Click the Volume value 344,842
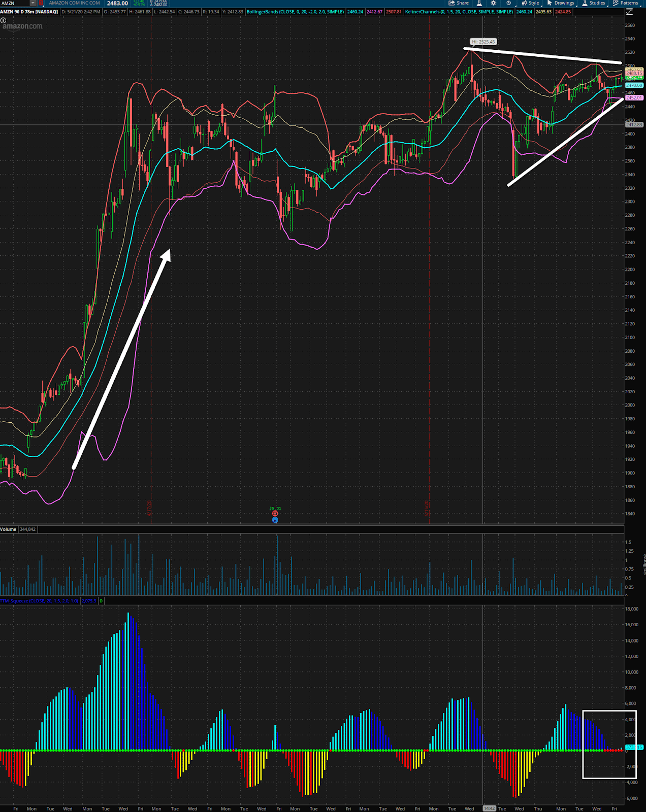 click(27, 529)
